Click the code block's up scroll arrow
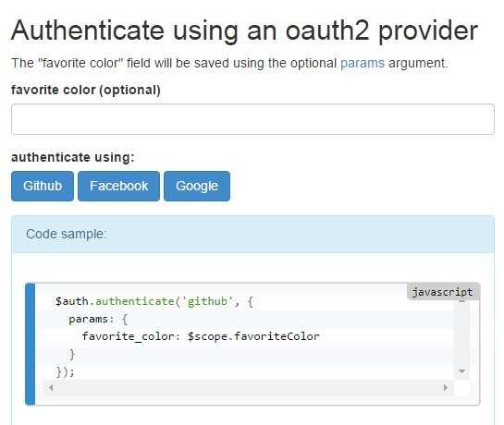 461,302
